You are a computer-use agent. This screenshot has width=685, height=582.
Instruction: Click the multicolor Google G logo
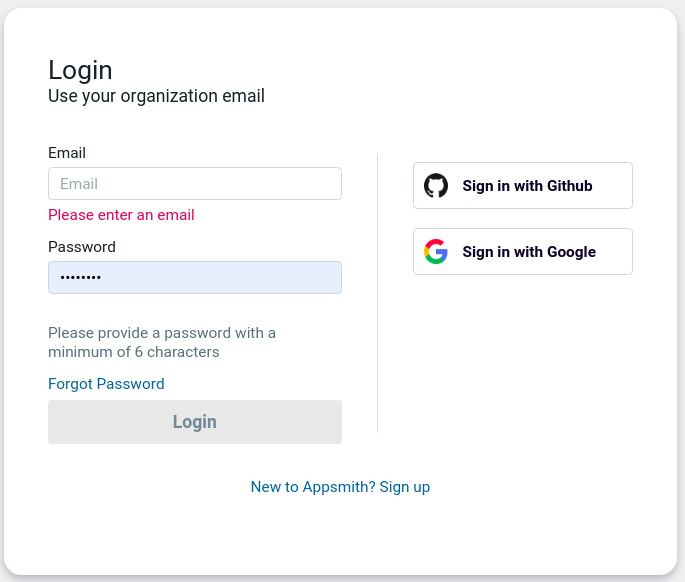coord(436,252)
